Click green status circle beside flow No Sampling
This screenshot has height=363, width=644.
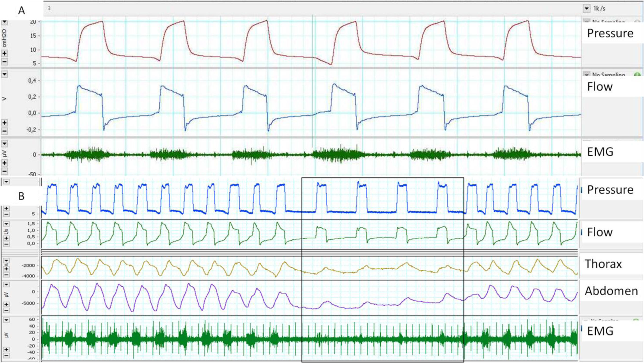[637, 75]
